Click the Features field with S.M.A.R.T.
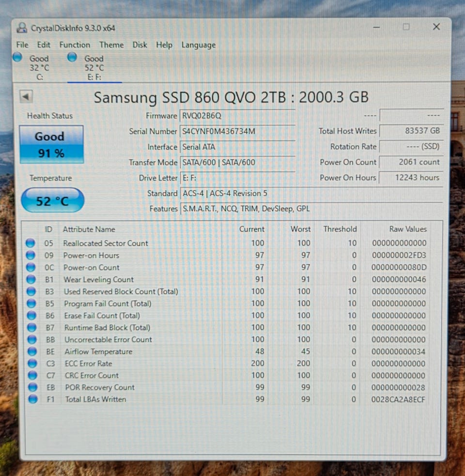Image resolution: width=465 pixels, height=476 pixels. tap(311, 209)
